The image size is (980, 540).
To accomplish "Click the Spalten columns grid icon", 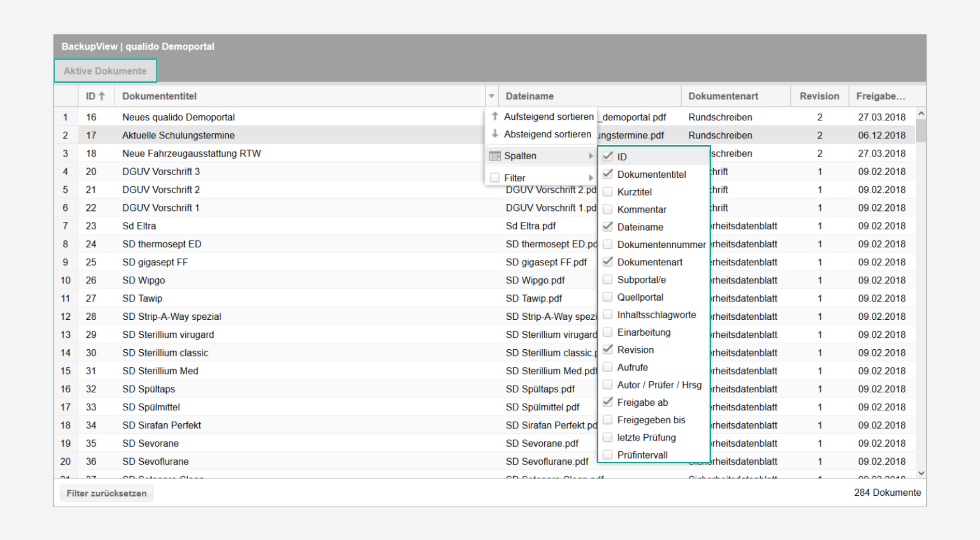I will tap(495, 156).
